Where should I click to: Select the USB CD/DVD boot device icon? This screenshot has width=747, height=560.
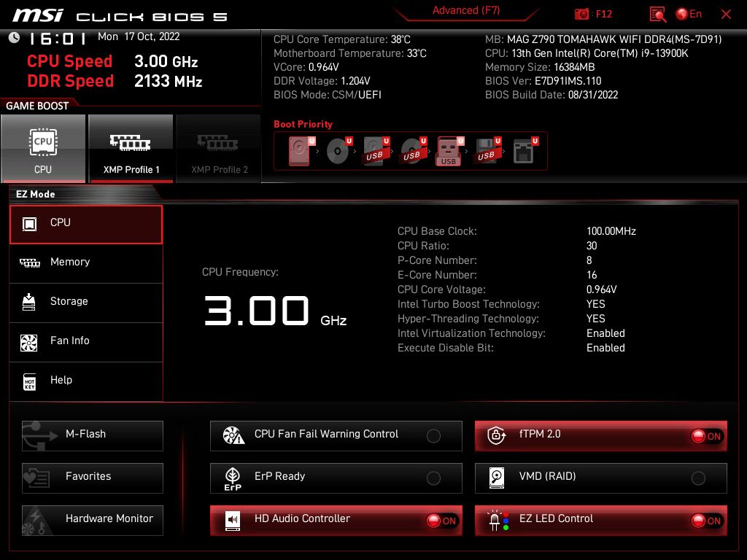413,151
